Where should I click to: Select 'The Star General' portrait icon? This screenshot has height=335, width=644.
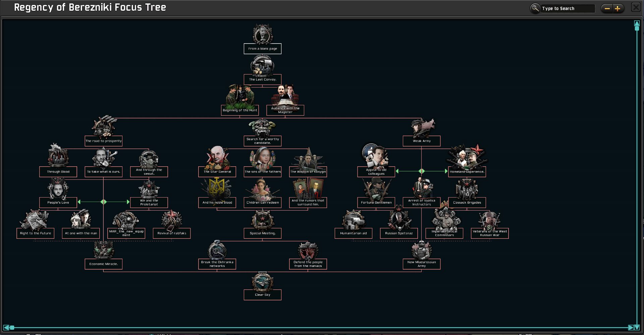[x=217, y=157]
